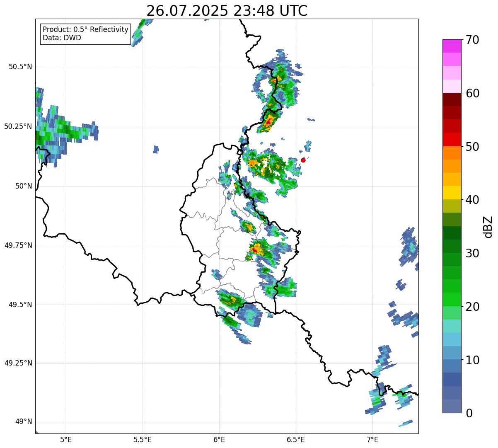This screenshot has width=498, height=448.
Task: Click the title '26.07.2025 23:48 UTC'
Action: [x=227, y=11]
